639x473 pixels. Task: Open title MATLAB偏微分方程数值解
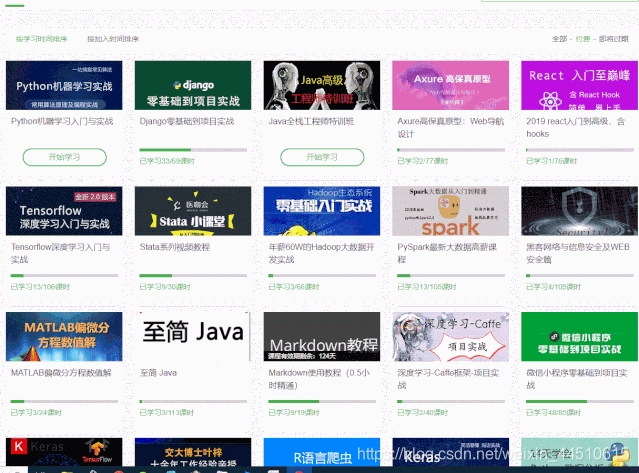click(x=61, y=373)
